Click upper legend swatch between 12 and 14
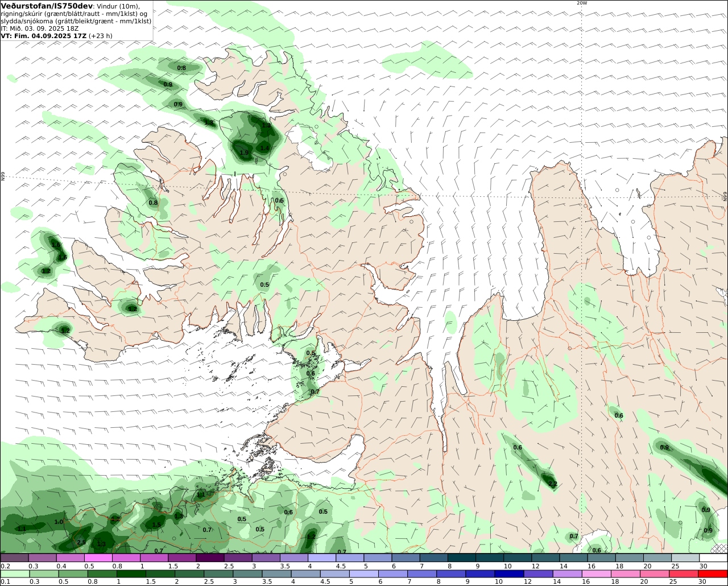This screenshot has height=586, width=728. point(545,558)
